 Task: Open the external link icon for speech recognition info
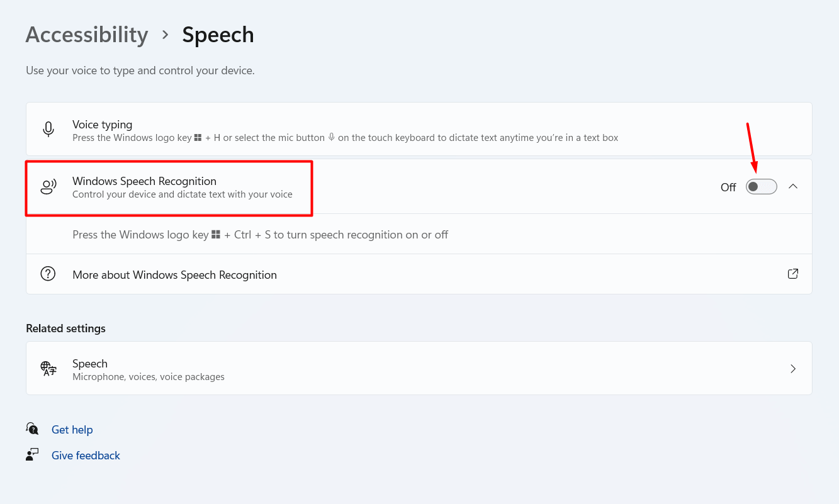point(793,274)
